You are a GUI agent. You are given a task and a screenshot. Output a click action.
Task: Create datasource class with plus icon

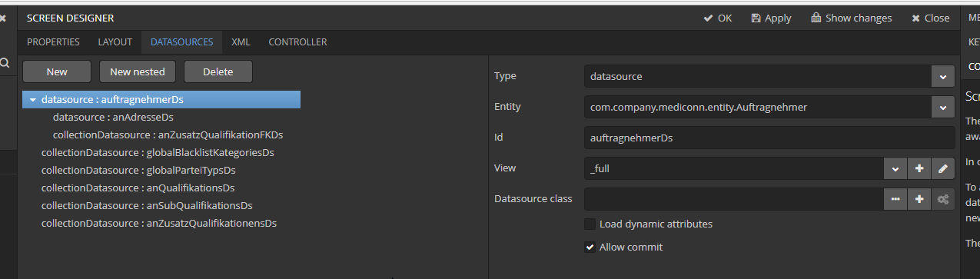pos(919,199)
